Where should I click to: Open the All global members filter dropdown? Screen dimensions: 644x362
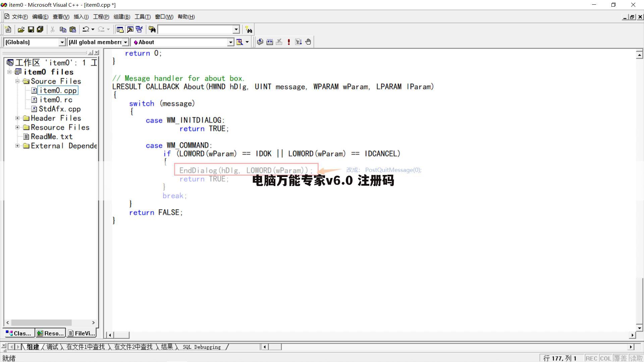click(x=125, y=42)
